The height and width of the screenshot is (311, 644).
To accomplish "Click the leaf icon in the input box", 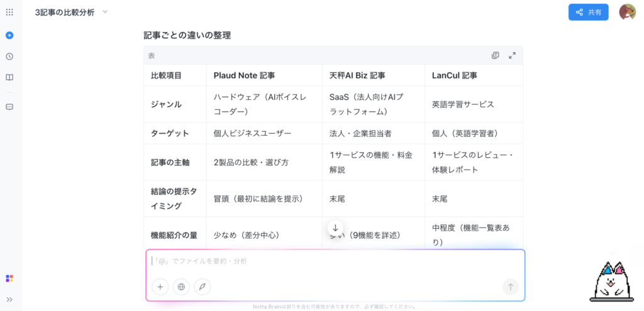I will pos(202,286).
